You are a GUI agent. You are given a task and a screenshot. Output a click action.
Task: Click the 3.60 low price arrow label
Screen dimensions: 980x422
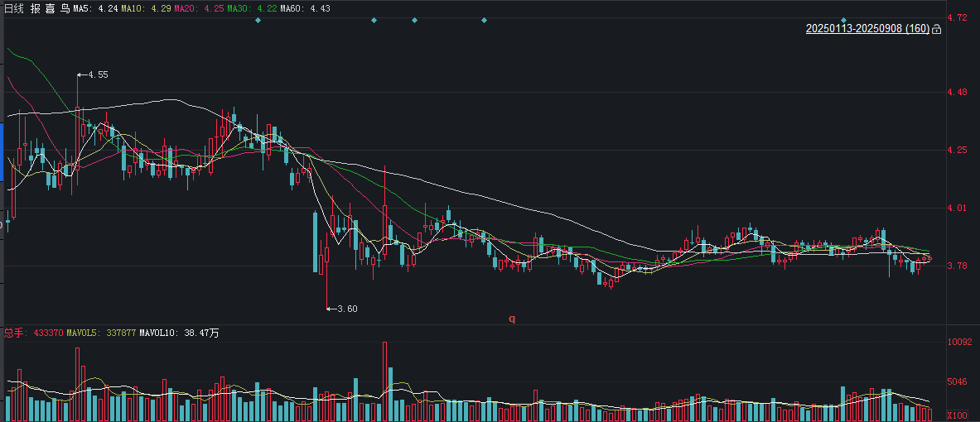tap(342, 309)
